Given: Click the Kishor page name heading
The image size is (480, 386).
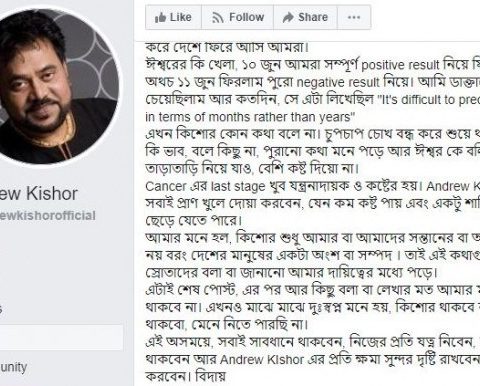Looking at the screenshot, I should pos(39,193).
